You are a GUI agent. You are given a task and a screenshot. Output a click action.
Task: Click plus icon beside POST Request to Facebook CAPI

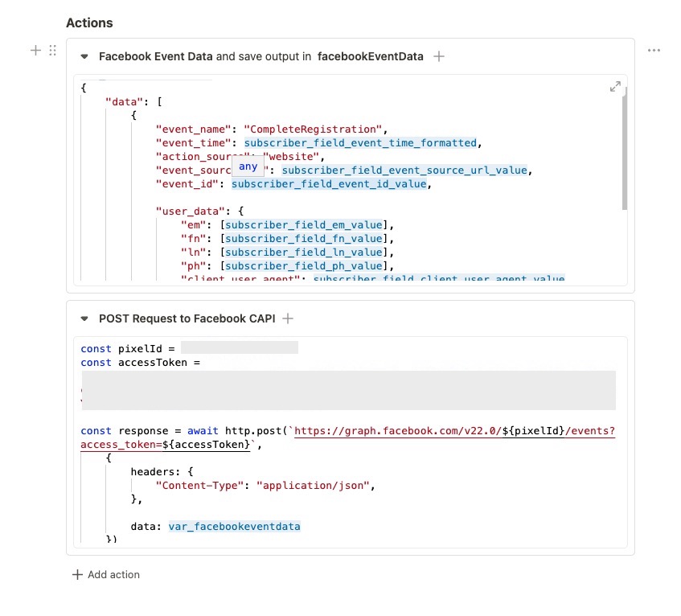[288, 318]
